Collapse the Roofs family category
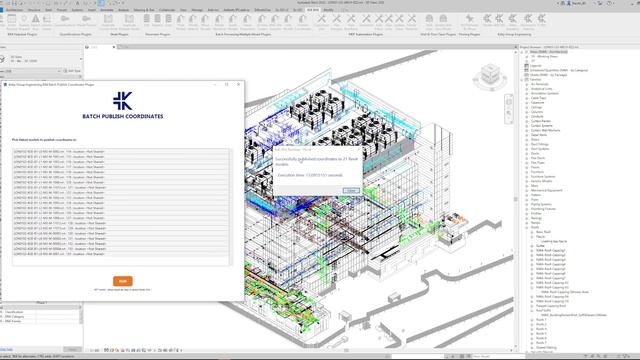The height and width of the screenshot is (360, 640). point(527,227)
